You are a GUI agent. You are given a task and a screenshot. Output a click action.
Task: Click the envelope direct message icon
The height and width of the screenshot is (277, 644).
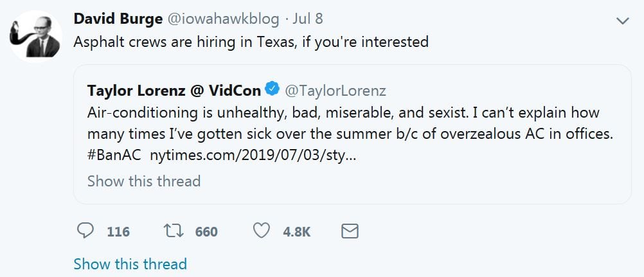349,231
